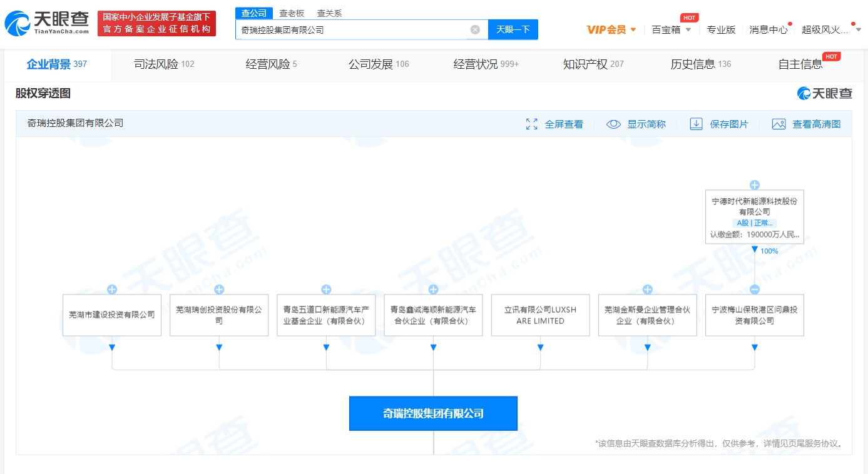Viewport: 868px width, 474px height.
Task: Click the 天眼一下 search button
Action: coord(513,29)
